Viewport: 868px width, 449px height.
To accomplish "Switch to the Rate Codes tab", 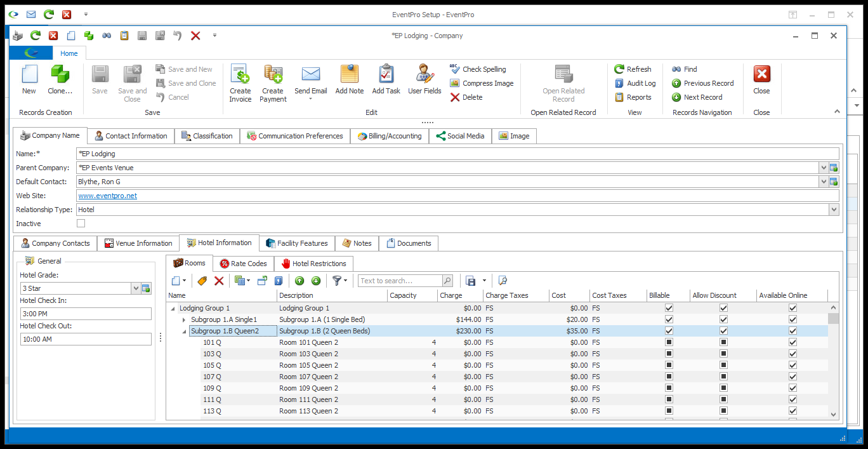I will pyautogui.click(x=243, y=264).
